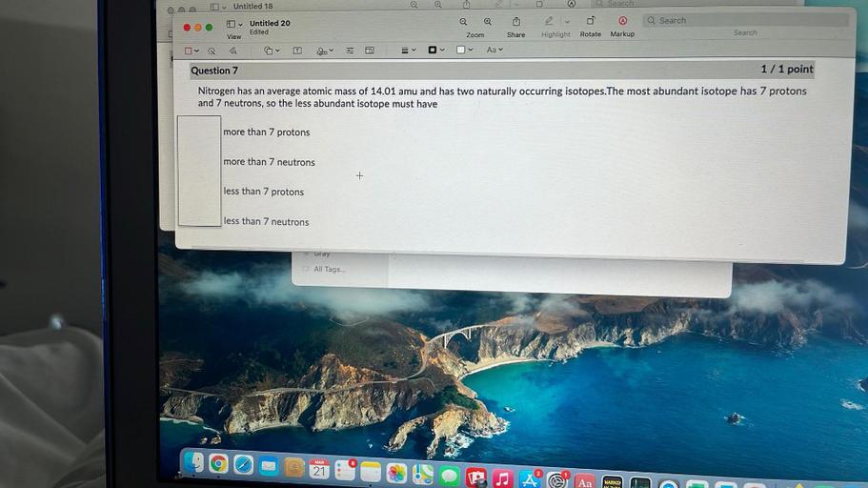
Task: Click the Adjust Size icon in markup toolbar
Action: [370, 51]
